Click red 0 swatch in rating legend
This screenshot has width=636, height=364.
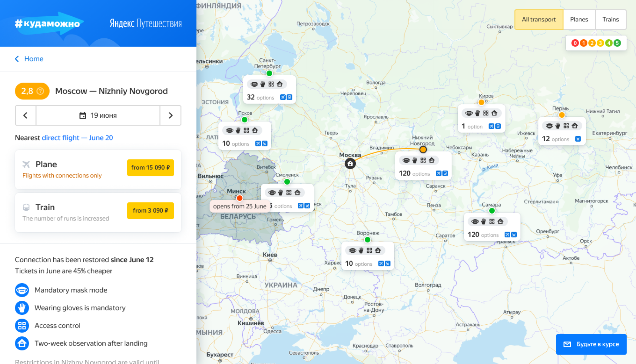click(x=575, y=43)
